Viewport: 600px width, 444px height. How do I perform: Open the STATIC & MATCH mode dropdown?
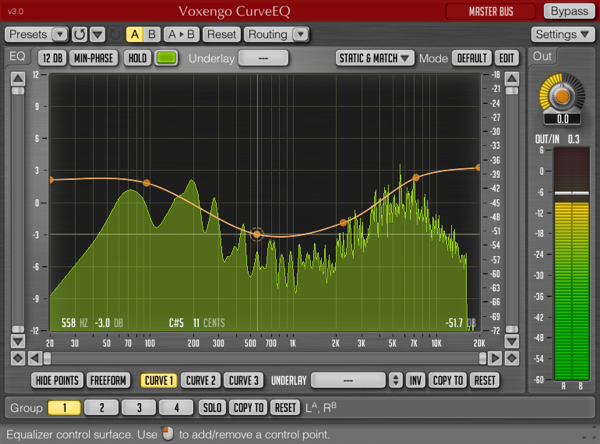[375, 58]
